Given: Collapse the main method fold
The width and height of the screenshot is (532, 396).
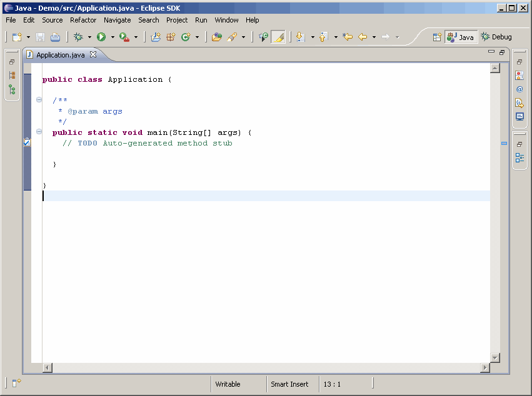Looking at the screenshot, I should (39, 132).
